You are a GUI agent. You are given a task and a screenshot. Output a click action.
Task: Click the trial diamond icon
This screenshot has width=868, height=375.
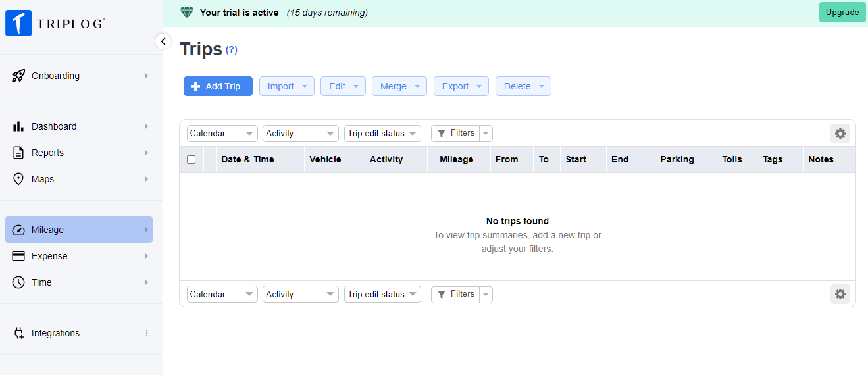[x=187, y=12]
